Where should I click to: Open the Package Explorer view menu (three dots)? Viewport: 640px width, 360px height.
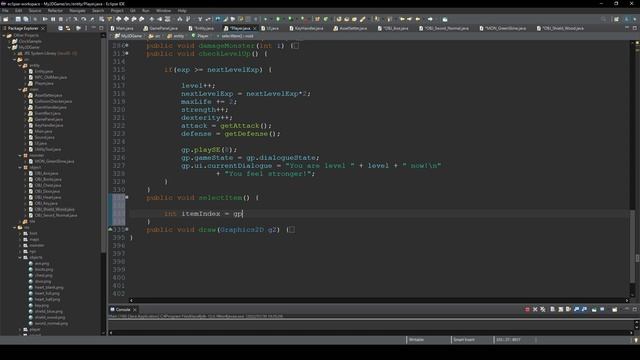86,28
